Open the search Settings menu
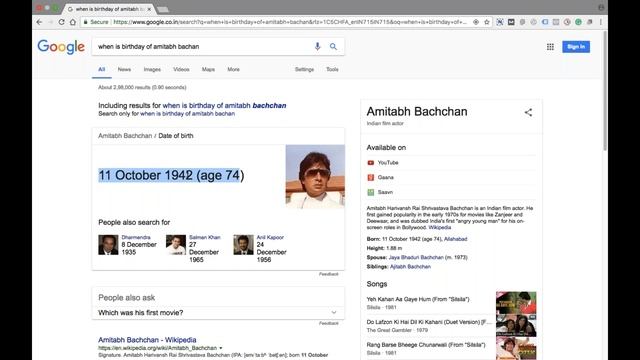 (x=304, y=69)
